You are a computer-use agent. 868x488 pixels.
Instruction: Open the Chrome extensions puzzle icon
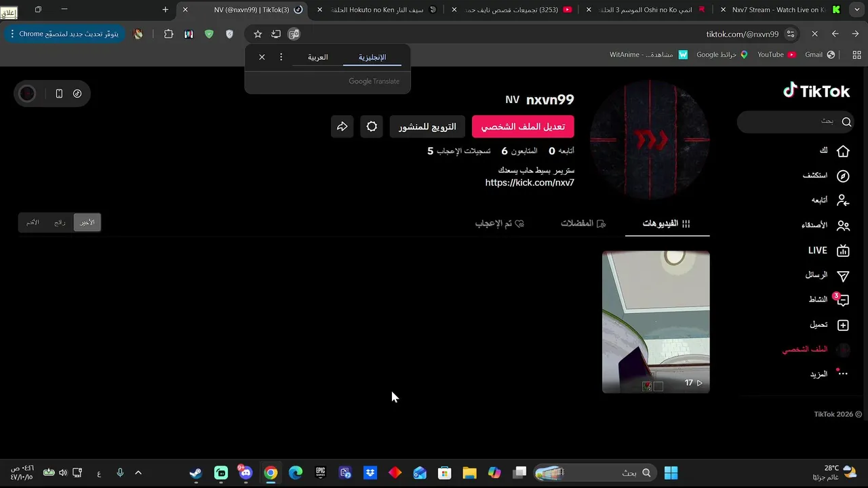click(169, 34)
